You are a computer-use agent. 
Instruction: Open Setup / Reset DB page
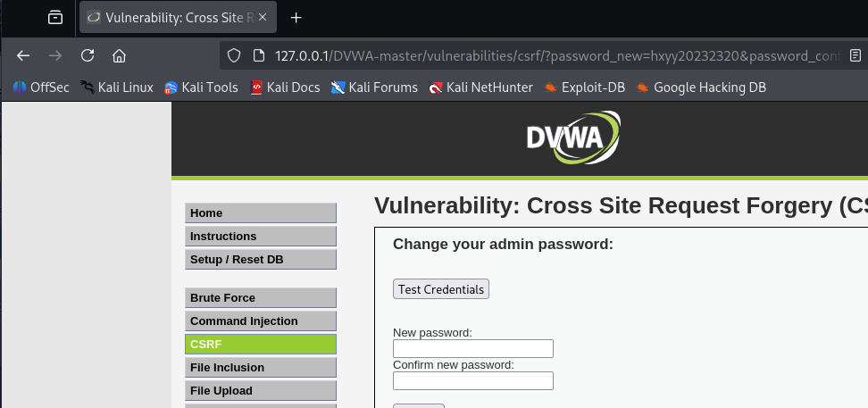261,260
